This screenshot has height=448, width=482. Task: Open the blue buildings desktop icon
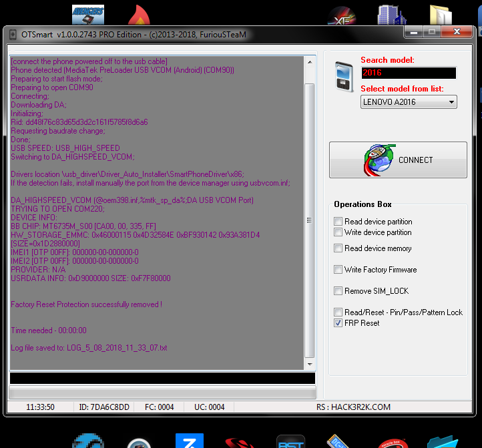(391, 15)
